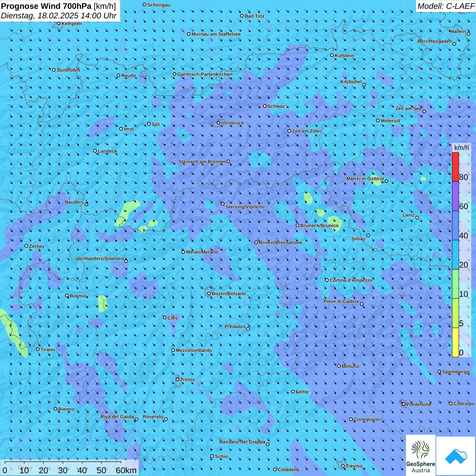Click the Trento city marker
476x476 pixels.
point(177,379)
